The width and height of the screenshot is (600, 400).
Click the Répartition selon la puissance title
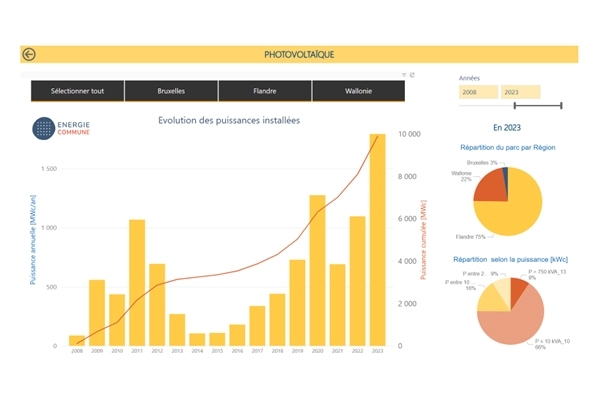pyautogui.click(x=510, y=260)
